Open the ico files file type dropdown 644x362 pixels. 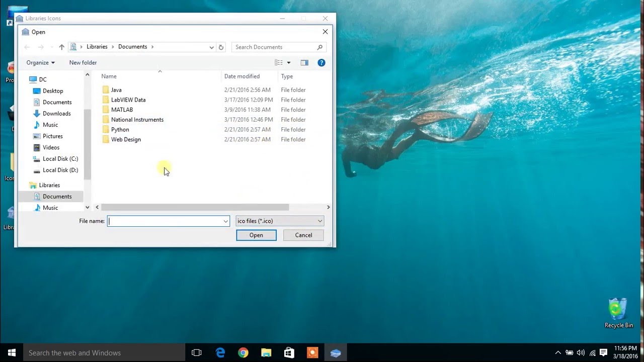point(320,221)
